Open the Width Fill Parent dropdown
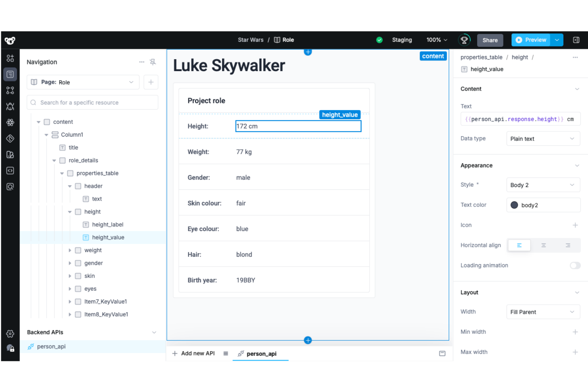Screen dimensions: 588x392 (x=543, y=312)
